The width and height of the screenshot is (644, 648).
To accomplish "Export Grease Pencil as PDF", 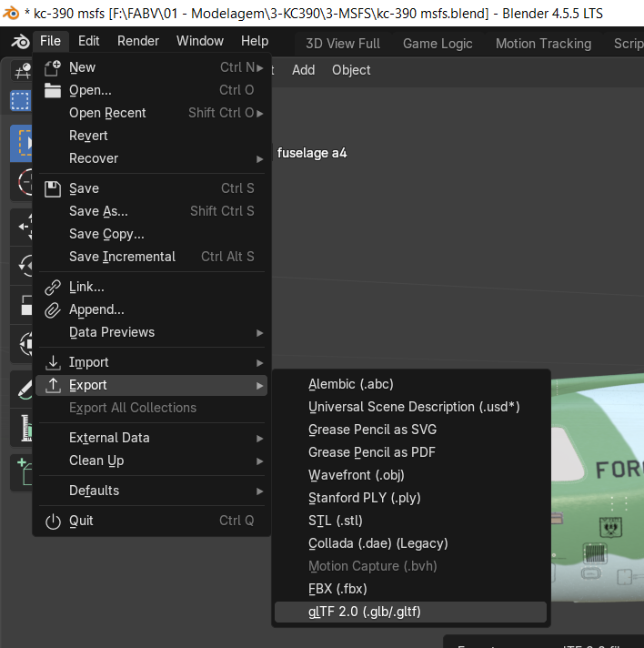I will click(410, 452).
